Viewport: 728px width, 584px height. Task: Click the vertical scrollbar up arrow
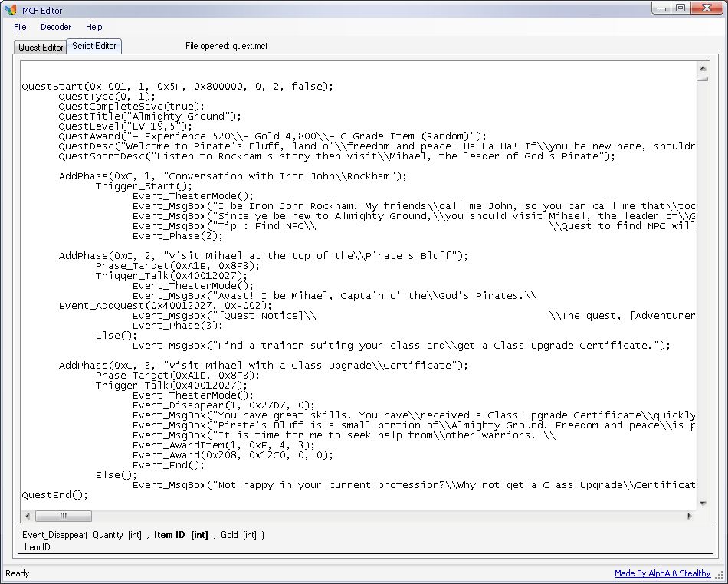click(x=702, y=68)
